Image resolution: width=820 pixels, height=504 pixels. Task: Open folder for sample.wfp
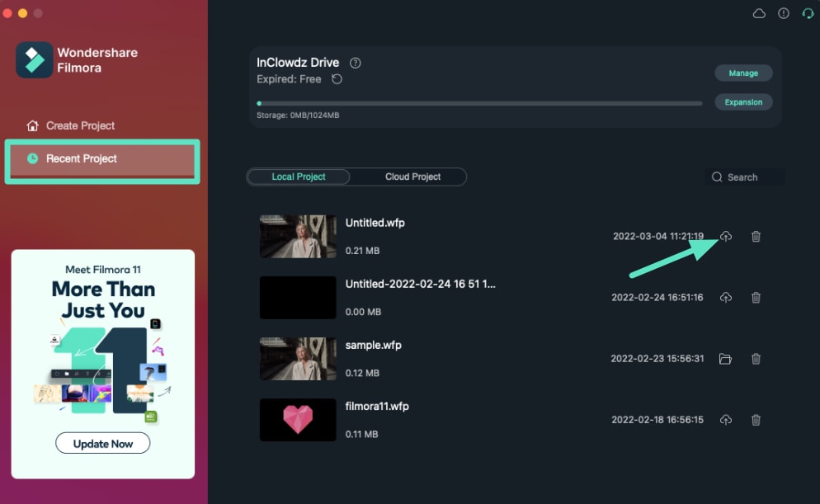pyautogui.click(x=725, y=359)
